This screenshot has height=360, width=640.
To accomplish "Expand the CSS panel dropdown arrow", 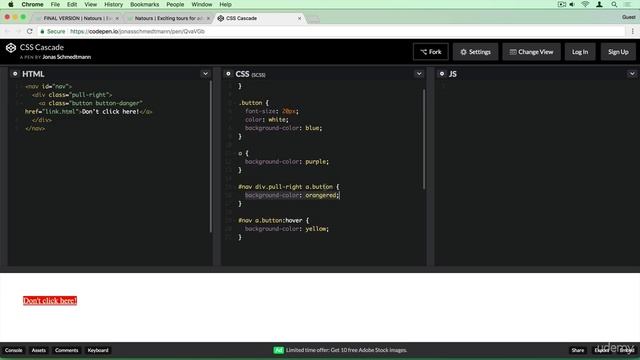I will point(419,74).
